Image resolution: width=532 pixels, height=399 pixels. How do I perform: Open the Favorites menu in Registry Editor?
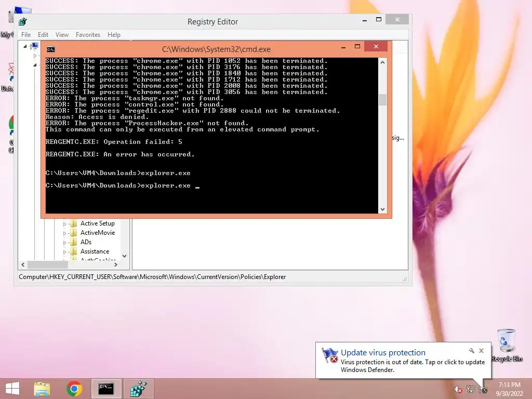88,35
